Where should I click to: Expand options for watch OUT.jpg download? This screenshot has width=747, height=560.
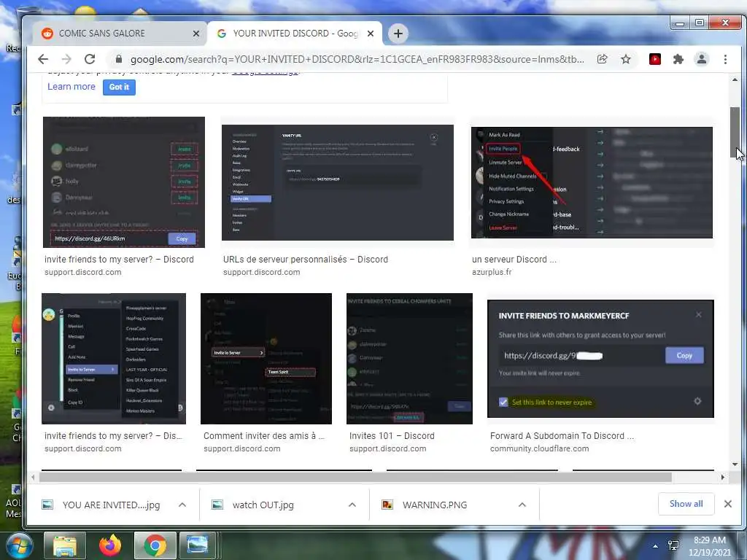click(x=352, y=505)
